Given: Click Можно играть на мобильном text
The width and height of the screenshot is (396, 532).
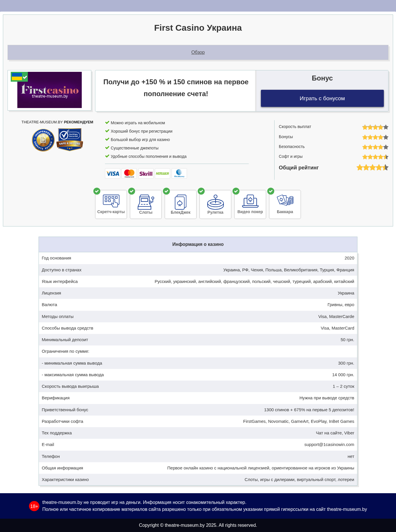Looking at the screenshot, I should coord(138,123).
